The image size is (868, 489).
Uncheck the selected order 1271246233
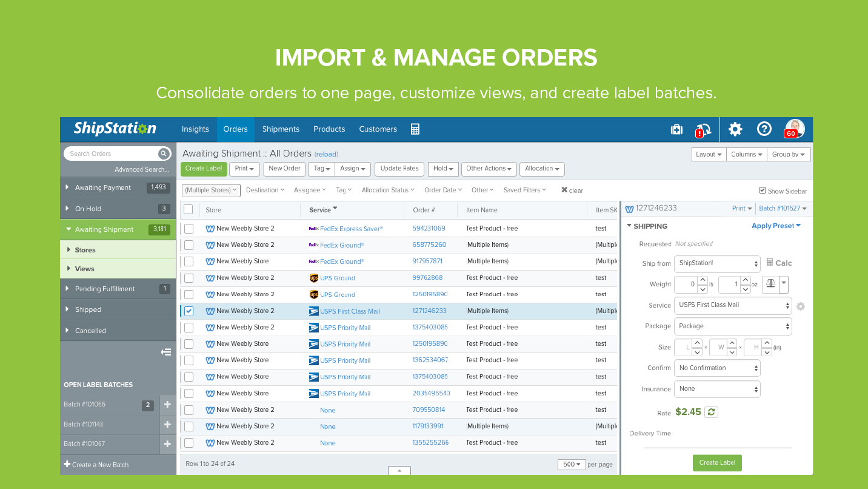(x=189, y=311)
